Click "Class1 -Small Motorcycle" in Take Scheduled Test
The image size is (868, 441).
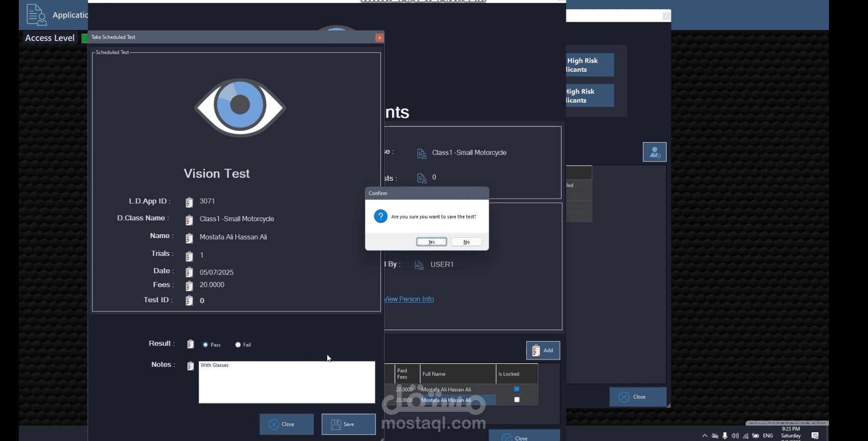(x=237, y=219)
